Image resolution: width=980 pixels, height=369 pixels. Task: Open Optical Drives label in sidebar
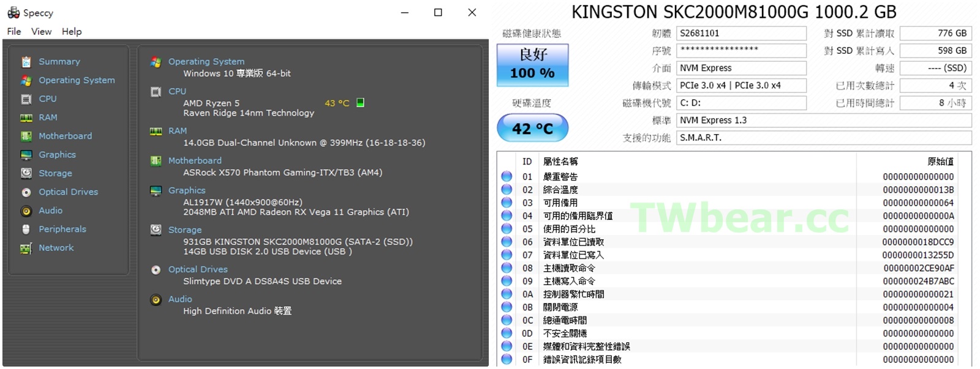coord(69,192)
